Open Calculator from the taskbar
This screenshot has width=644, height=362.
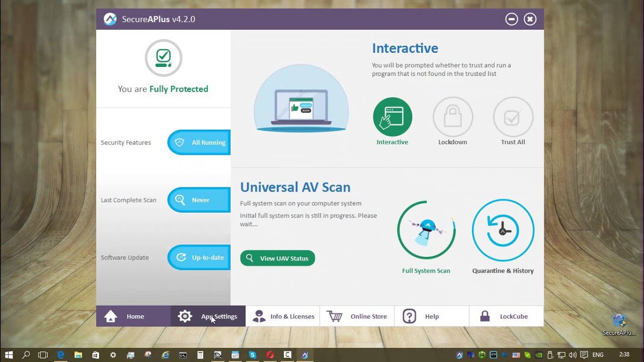click(x=200, y=354)
